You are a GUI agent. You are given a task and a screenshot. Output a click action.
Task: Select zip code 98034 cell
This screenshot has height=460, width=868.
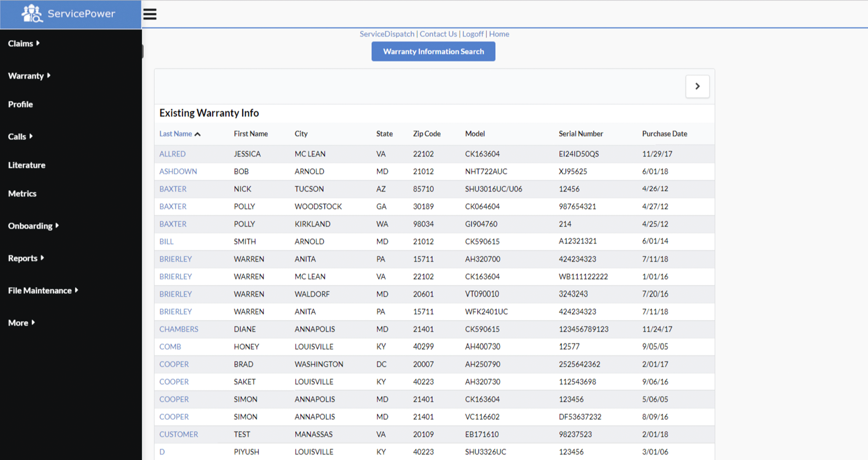pos(423,224)
